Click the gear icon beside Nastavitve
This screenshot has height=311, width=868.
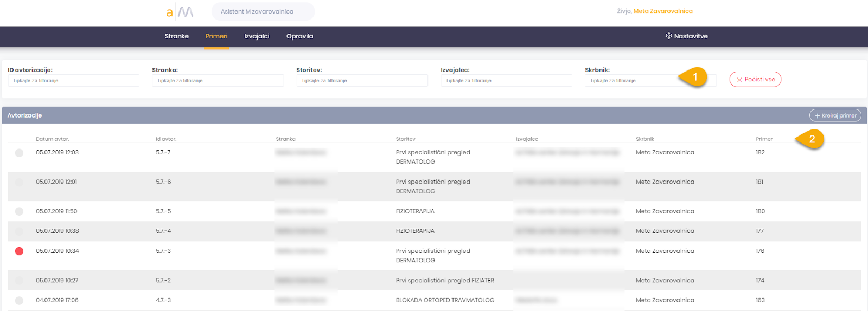click(668, 36)
